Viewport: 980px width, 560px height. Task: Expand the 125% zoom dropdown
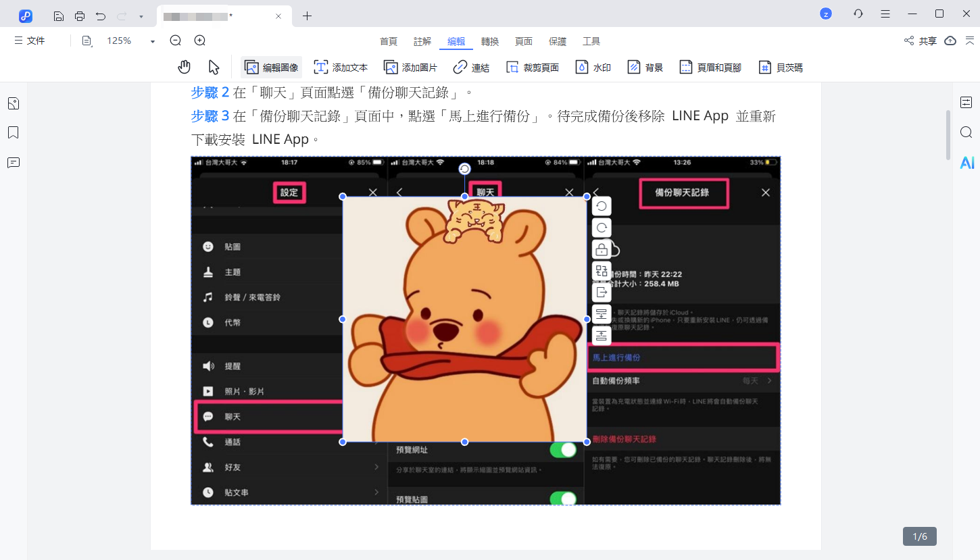(x=153, y=41)
